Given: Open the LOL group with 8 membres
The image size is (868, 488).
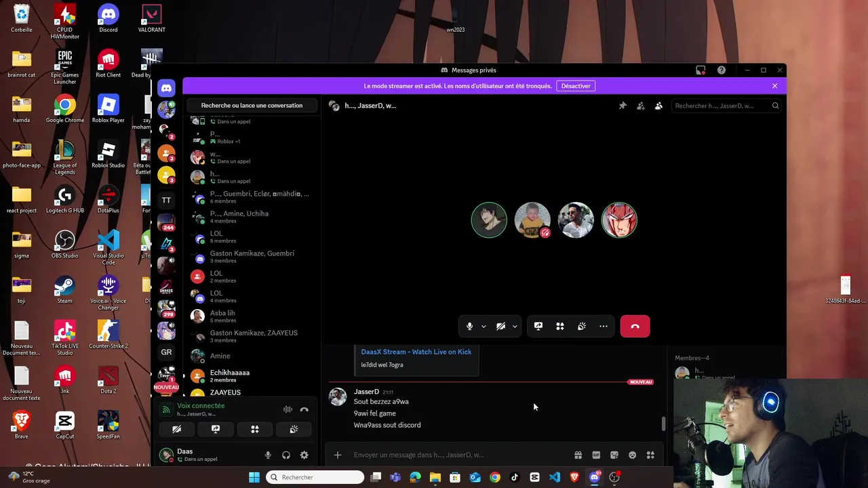Looking at the screenshot, I should [252, 237].
